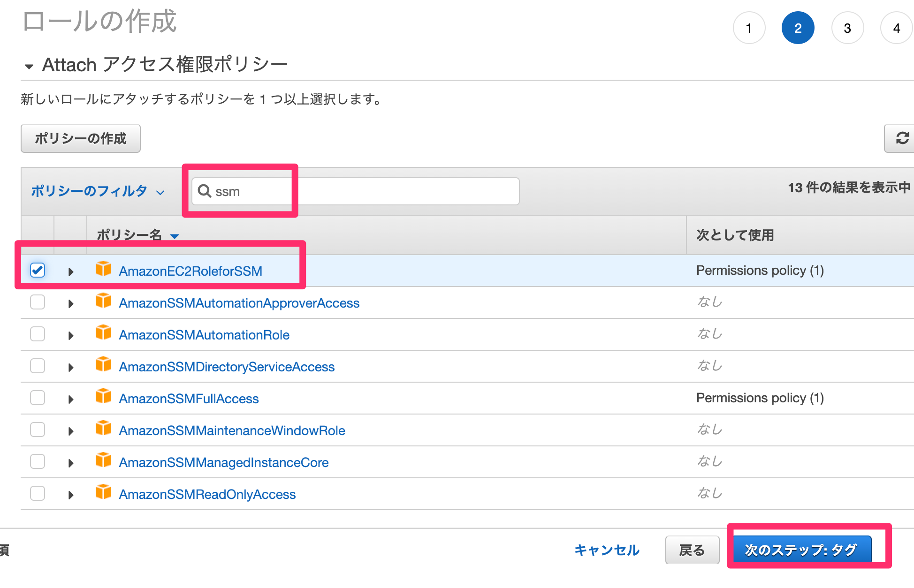Click Permissions policy (1) in AmazonEC2RoleforSSM row

coord(760,270)
